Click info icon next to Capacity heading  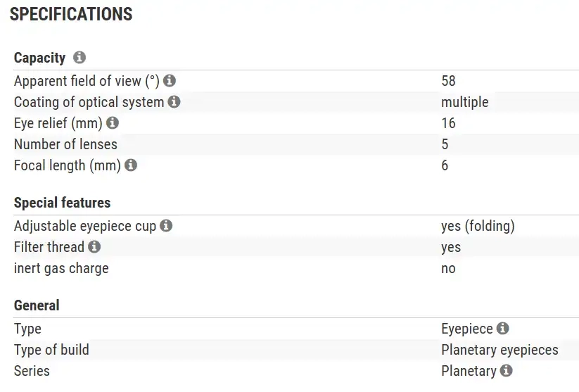click(x=79, y=58)
